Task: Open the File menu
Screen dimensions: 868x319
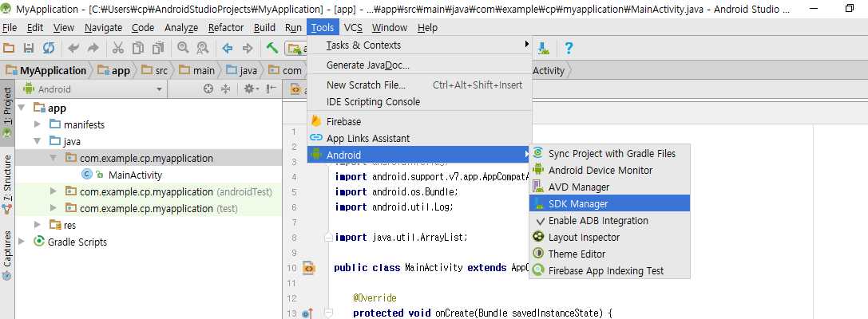Action: pyautogui.click(x=10, y=28)
